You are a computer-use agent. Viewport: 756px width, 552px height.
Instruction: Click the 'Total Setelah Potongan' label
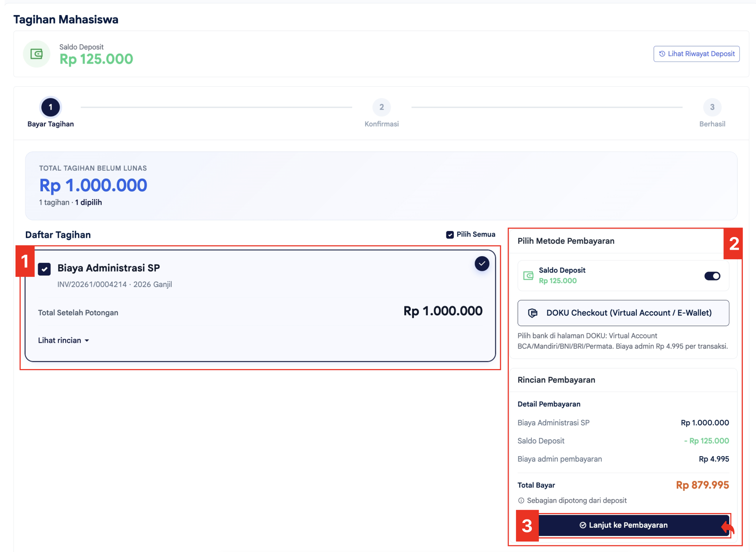[x=78, y=313]
